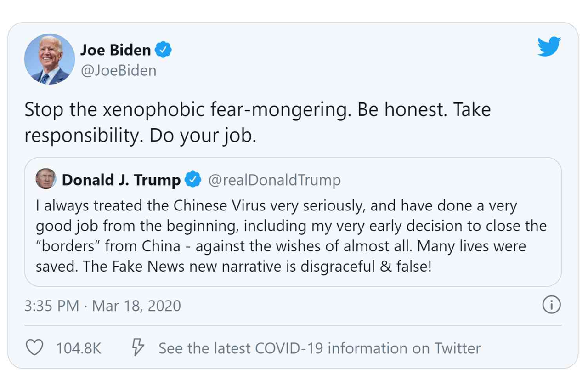This screenshot has width=588, height=392.
Task: Click Donald J. Trump's verified badge
Action: (192, 180)
